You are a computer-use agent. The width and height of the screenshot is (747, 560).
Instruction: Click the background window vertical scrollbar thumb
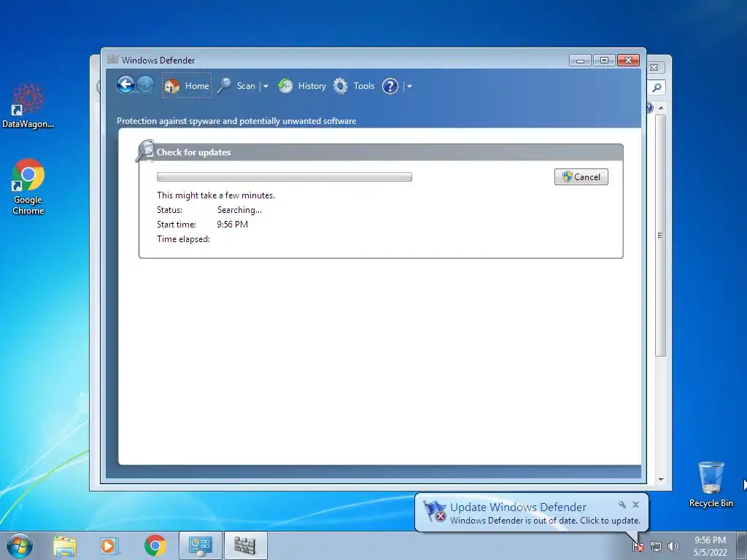pos(660,236)
